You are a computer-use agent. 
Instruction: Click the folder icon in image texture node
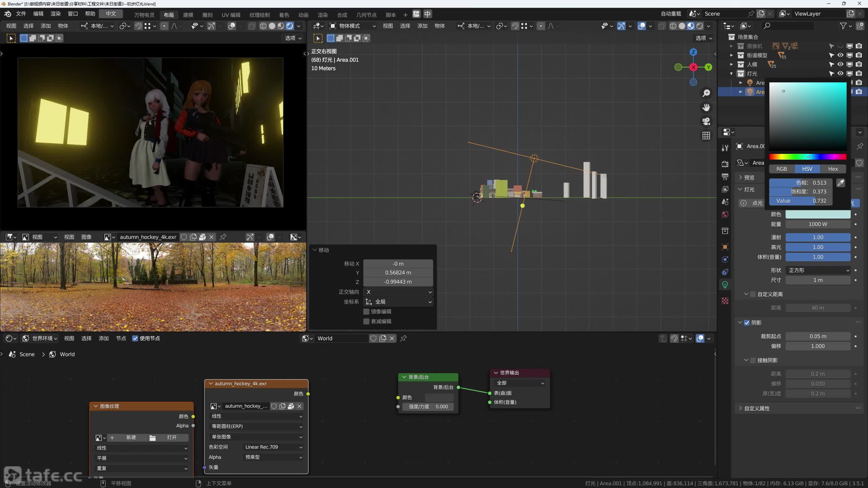tap(153, 438)
